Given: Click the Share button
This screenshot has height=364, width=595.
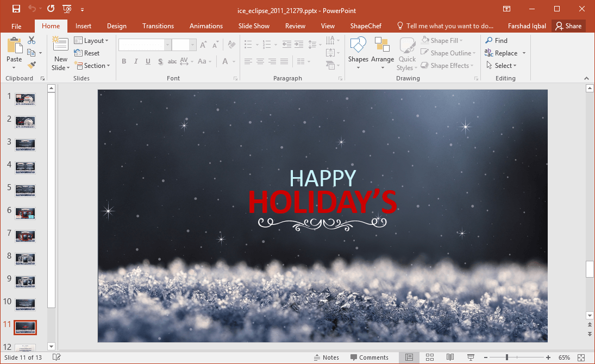Looking at the screenshot, I should coord(568,26).
